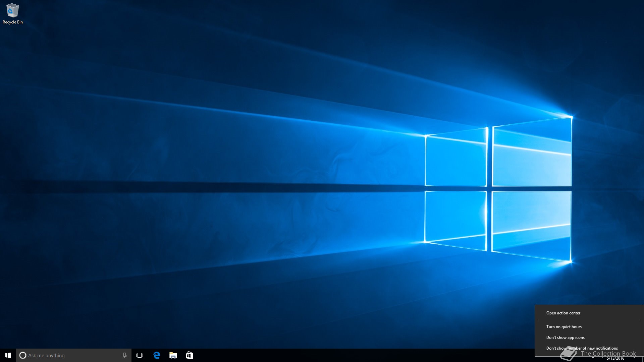Open the Windows Store from the taskbar
The height and width of the screenshot is (362, 644).
pos(189,355)
